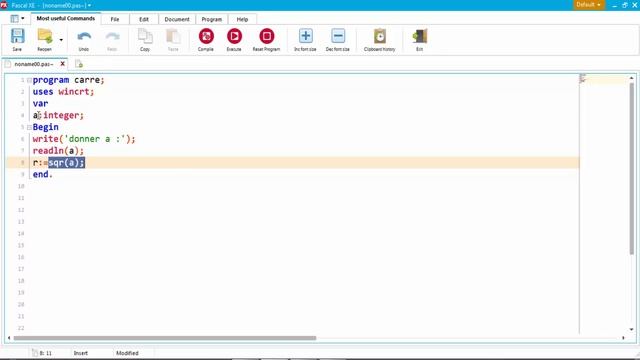Open the Program ribbon tab
The width and height of the screenshot is (640, 360).
[211, 19]
